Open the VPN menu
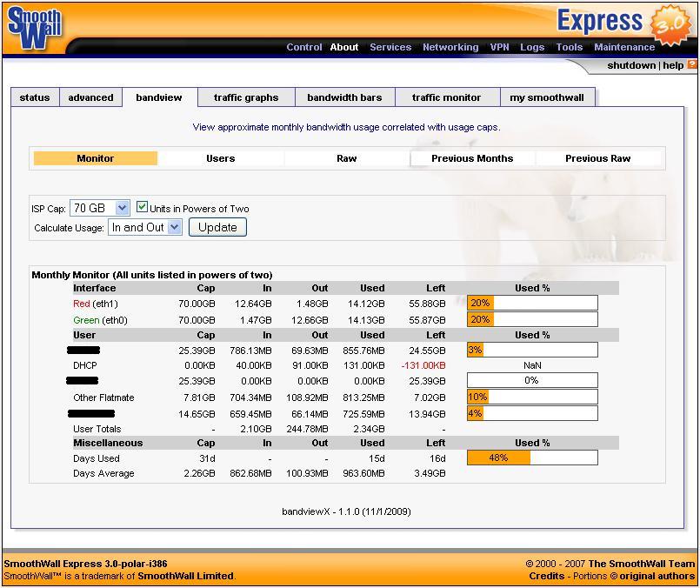 [x=499, y=47]
